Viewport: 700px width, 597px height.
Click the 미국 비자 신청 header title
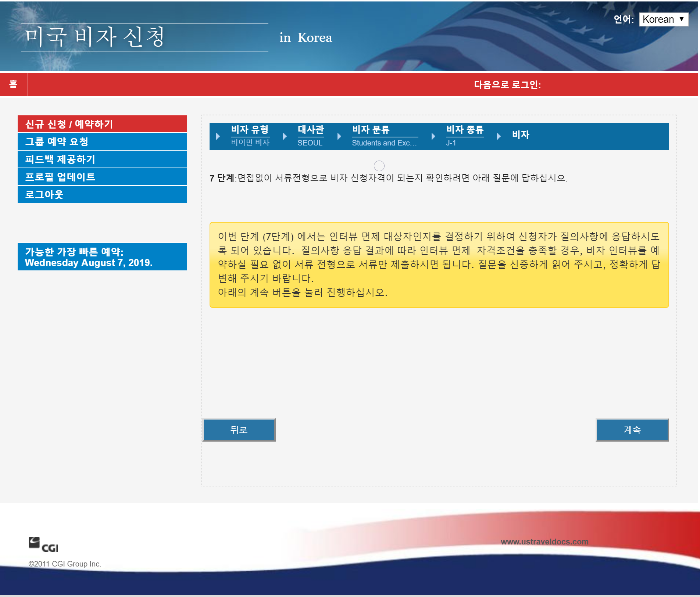pyautogui.click(x=95, y=37)
